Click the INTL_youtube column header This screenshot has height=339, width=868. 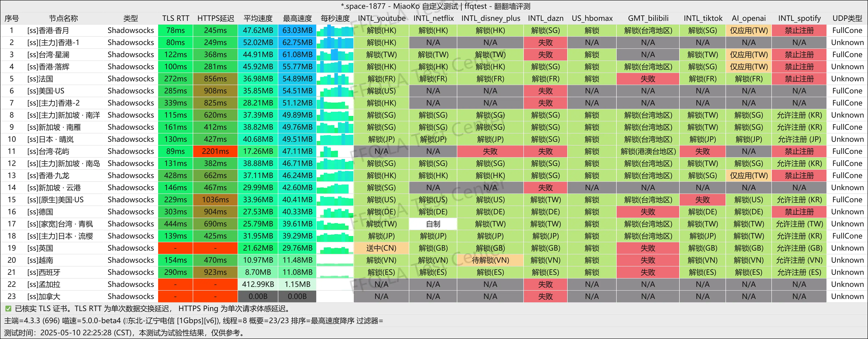(382, 18)
